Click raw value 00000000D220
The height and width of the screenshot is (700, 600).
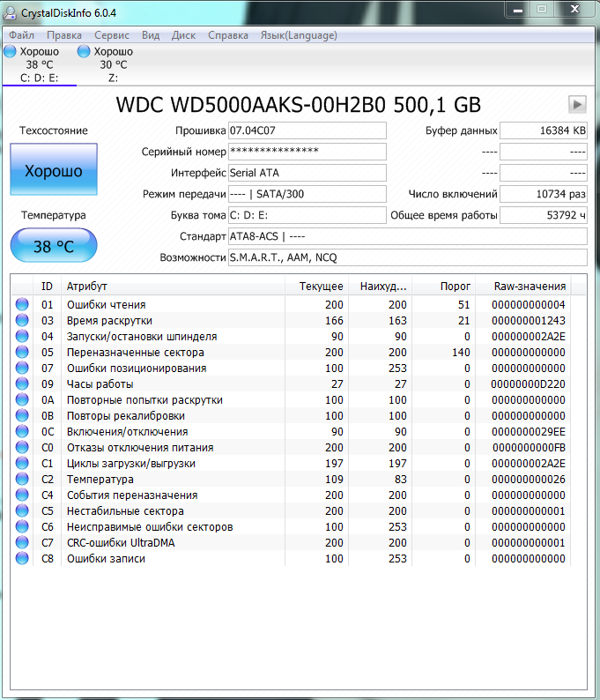528,384
